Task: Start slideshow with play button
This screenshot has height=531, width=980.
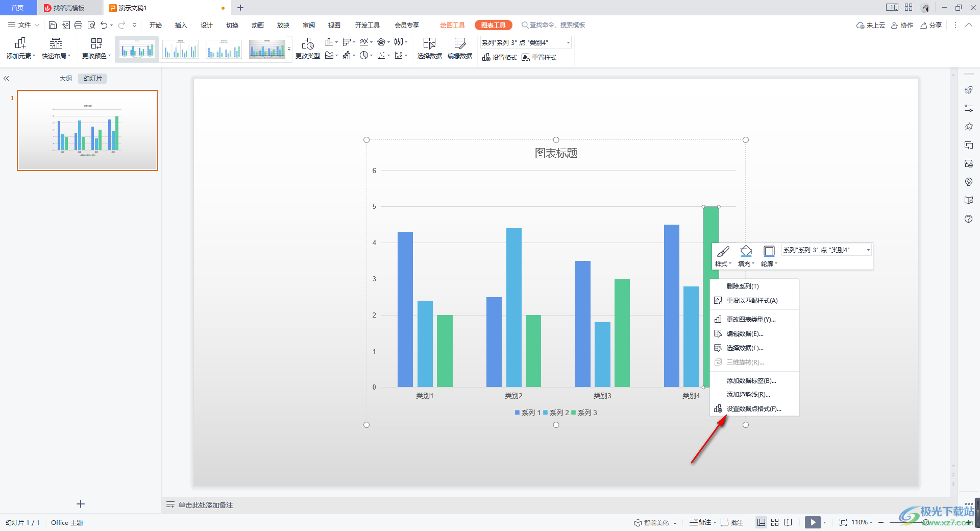Action: [x=813, y=522]
